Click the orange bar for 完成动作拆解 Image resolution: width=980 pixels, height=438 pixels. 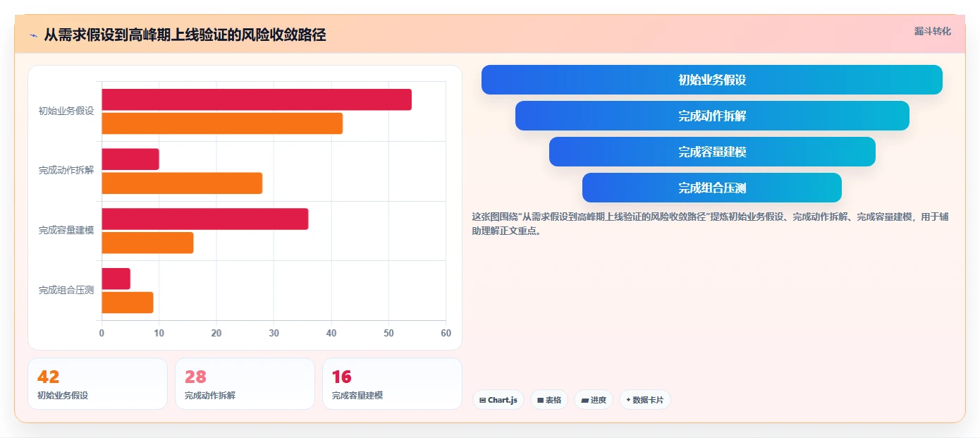(x=182, y=183)
